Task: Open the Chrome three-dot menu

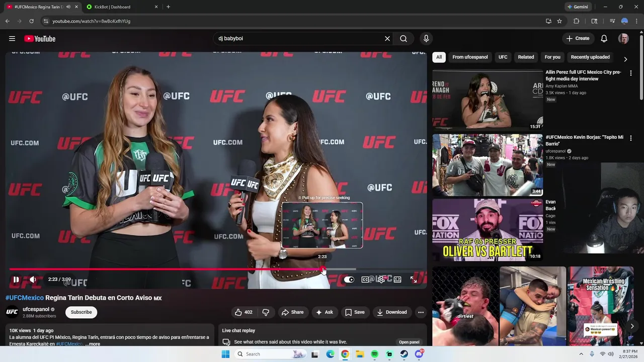Action: pyautogui.click(x=636, y=21)
